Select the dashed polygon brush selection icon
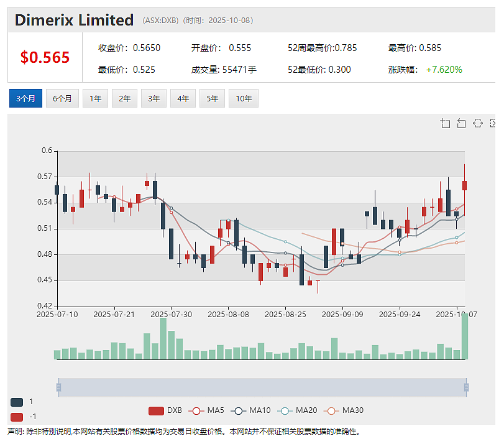The image size is (504, 444). [478, 123]
